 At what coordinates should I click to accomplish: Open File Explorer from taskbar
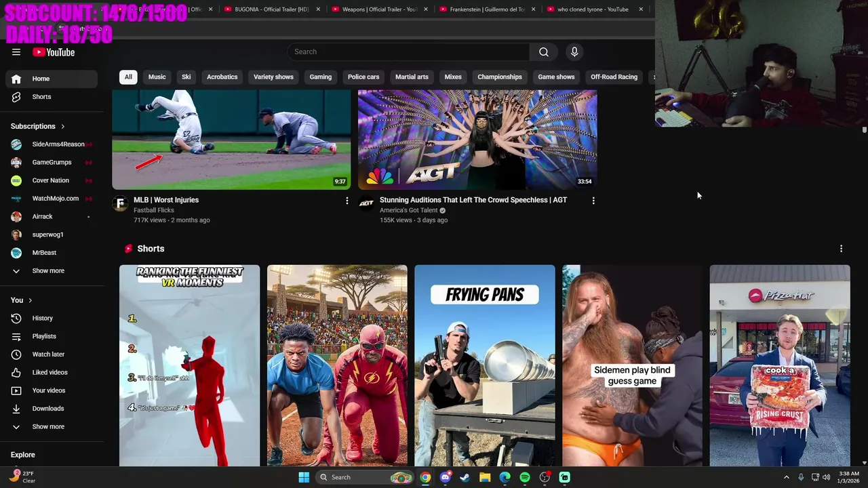(x=485, y=477)
